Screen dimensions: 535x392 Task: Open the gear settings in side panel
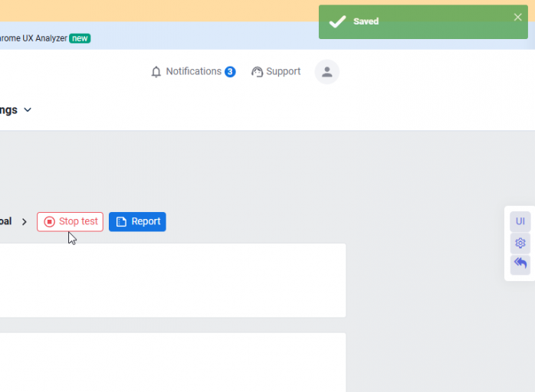pos(520,243)
